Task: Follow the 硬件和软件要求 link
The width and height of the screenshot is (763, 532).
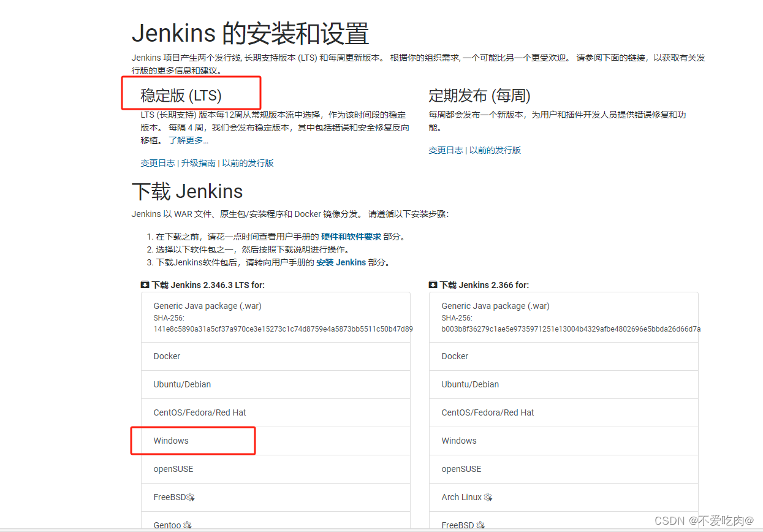Action: (351, 237)
